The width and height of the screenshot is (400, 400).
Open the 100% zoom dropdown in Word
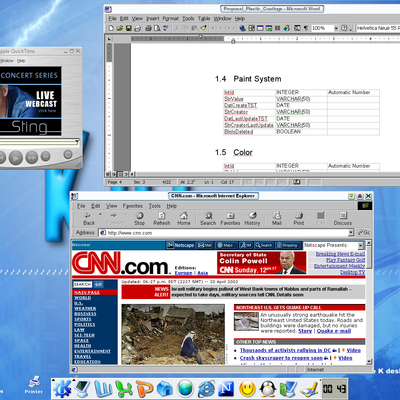tap(336, 28)
